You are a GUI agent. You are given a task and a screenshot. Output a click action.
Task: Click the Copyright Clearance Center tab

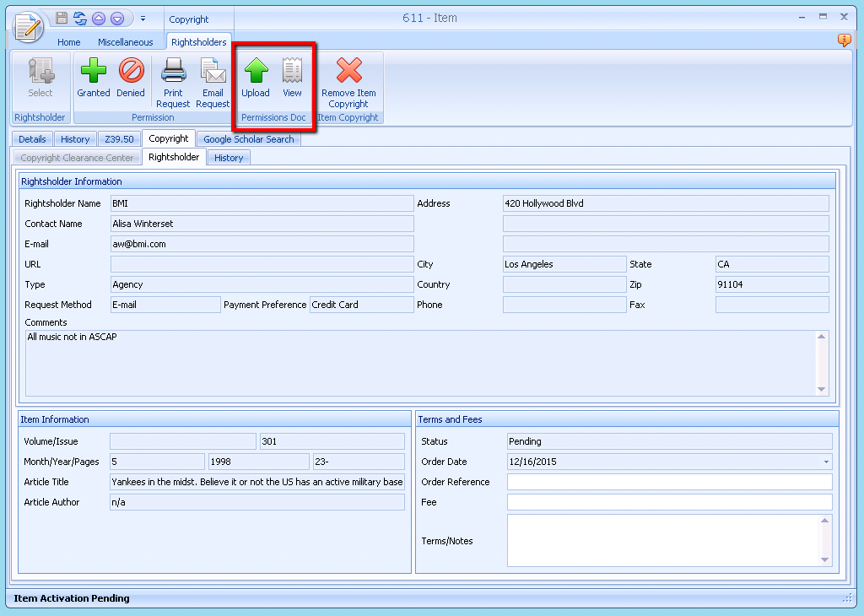coord(77,157)
